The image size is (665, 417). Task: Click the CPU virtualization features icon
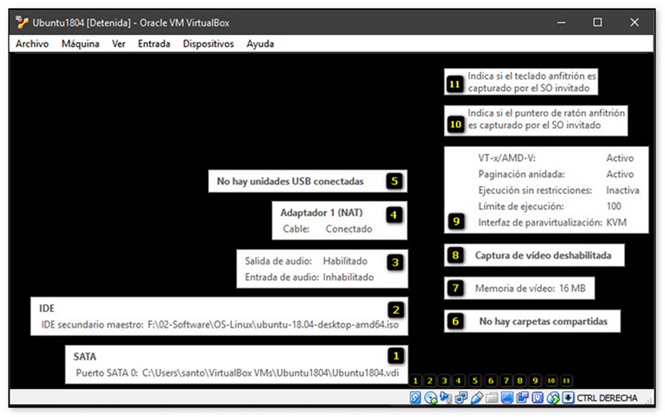pos(537,397)
